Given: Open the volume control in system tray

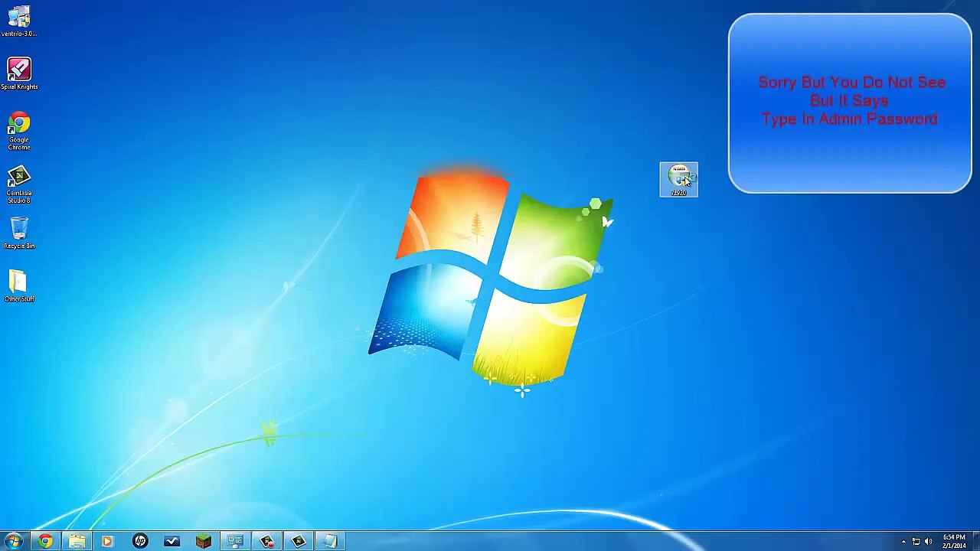Looking at the screenshot, I should (928, 542).
